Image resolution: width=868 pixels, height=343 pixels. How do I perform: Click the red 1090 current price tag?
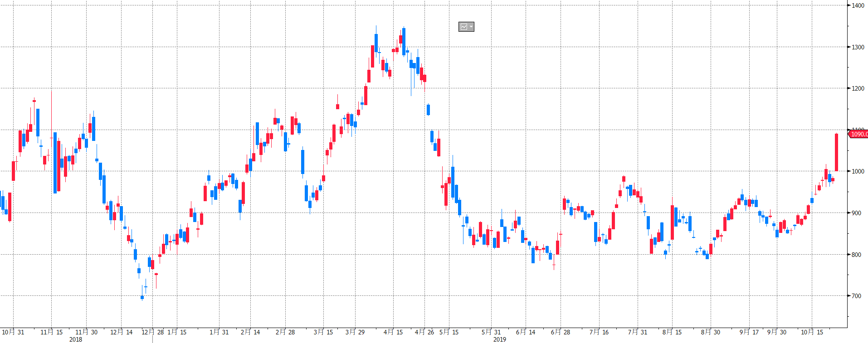point(858,134)
